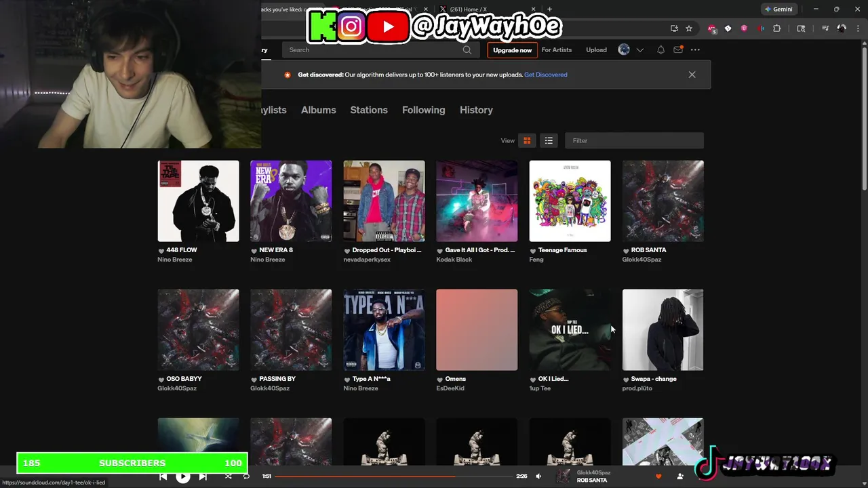Open the now-playing ROB SANTA title in player
This screenshot has height=488, width=868.
(x=592, y=481)
